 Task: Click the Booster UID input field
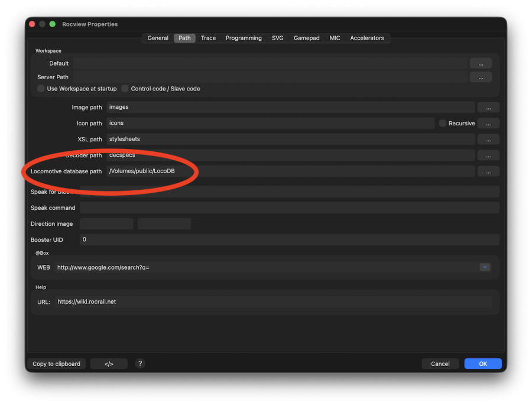coord(290,239)
